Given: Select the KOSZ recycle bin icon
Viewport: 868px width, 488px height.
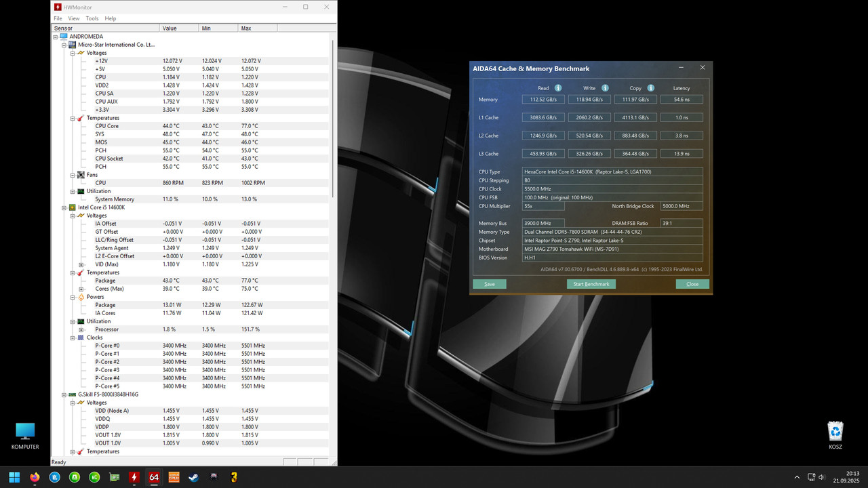Looking at the screenshot, I should pyautogui.click(x=835, y=436).
